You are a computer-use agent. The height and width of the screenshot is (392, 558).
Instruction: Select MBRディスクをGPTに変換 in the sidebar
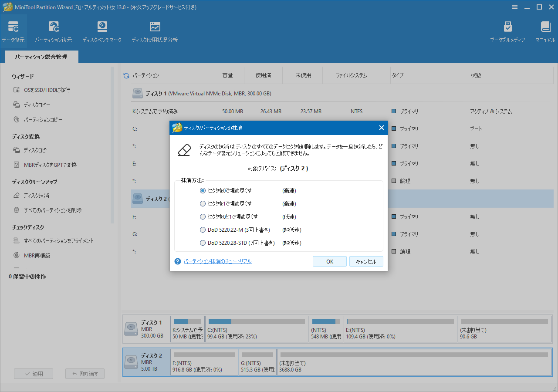point(51,165)
